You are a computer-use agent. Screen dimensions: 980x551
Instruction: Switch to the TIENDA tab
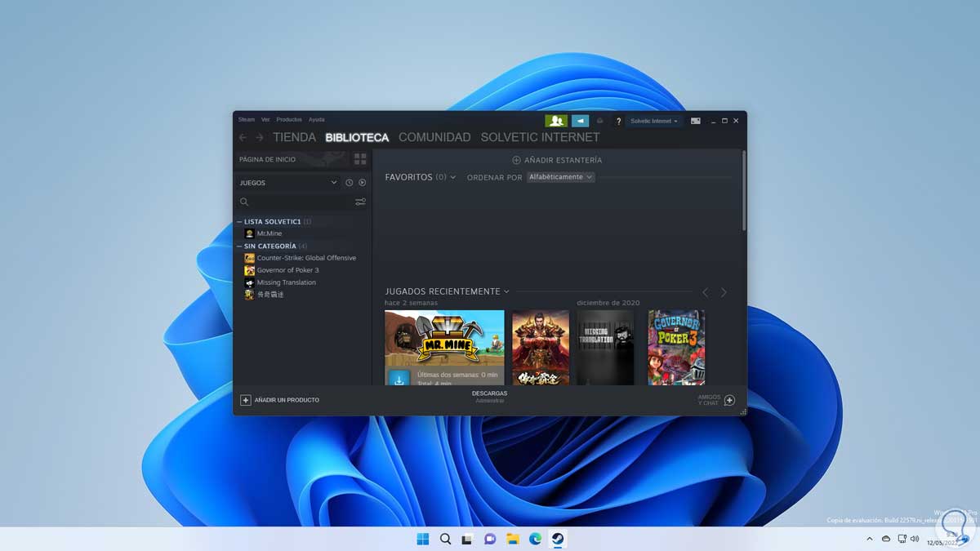click(294, 137)
